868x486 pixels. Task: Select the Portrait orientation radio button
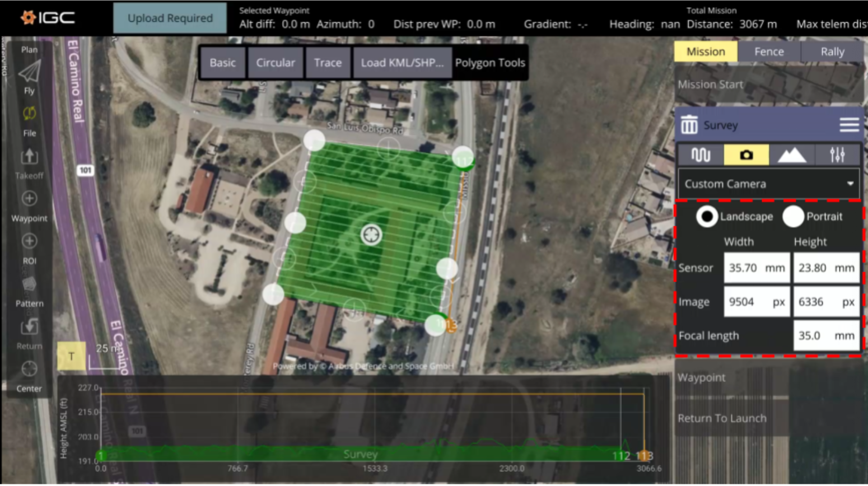pyautogui.click(x=793, y=217)
